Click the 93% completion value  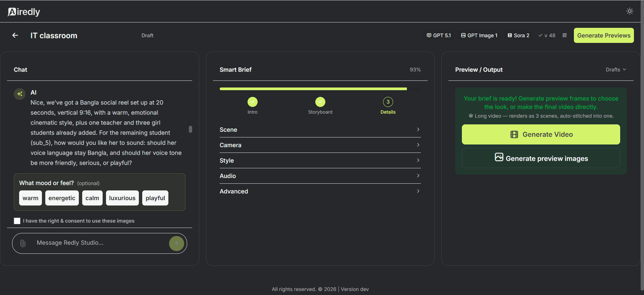pyautogui.click(x=415, y=70)
